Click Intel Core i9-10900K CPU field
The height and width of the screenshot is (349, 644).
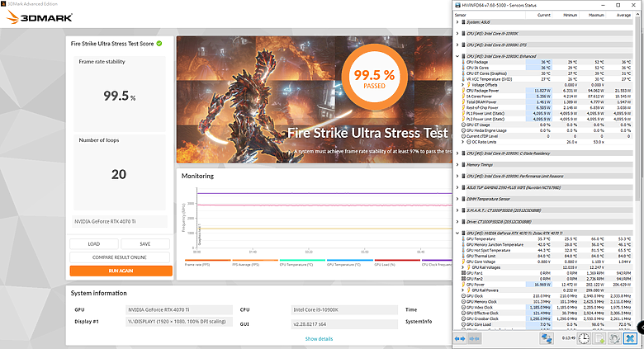pos(344,309)
